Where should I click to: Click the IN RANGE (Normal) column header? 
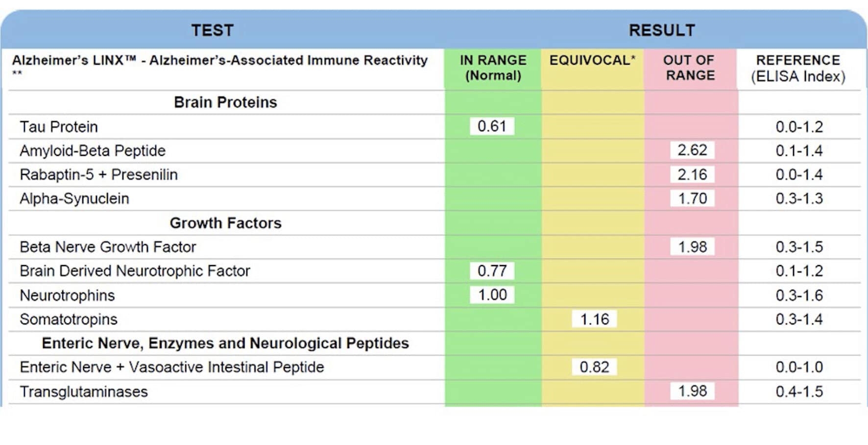493,68
